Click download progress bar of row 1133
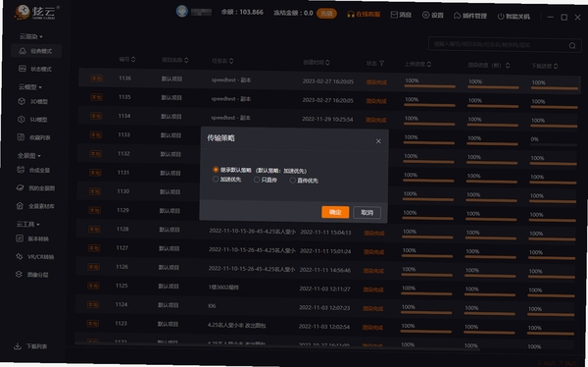The width and height of the screenshot is (588, 367). 554,144
